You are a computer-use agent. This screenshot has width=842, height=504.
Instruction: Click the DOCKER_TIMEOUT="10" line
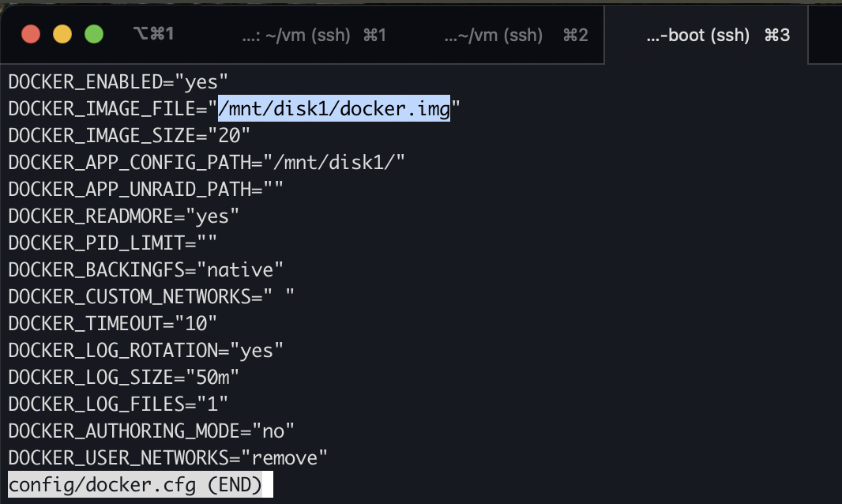112,323
